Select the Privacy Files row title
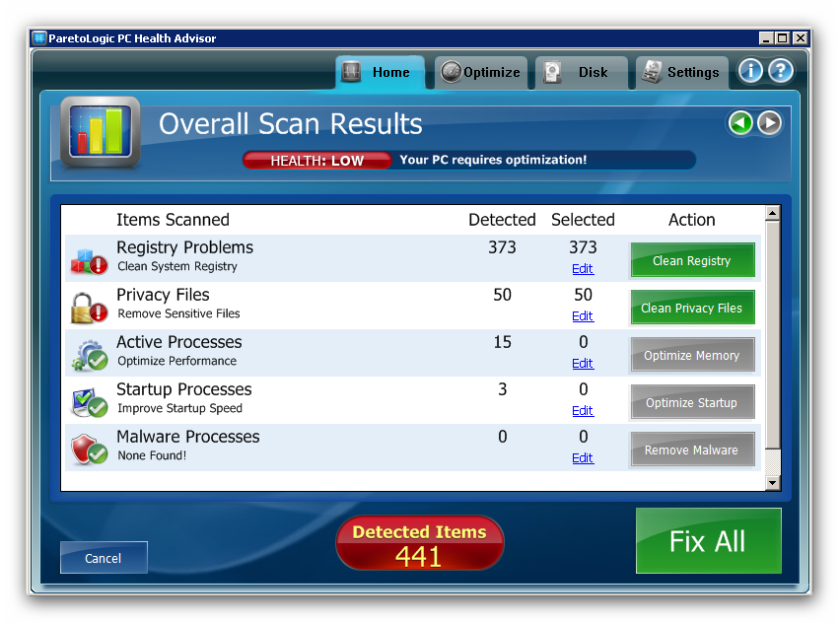This screenshot has height=623, width=840. (163, 295)
